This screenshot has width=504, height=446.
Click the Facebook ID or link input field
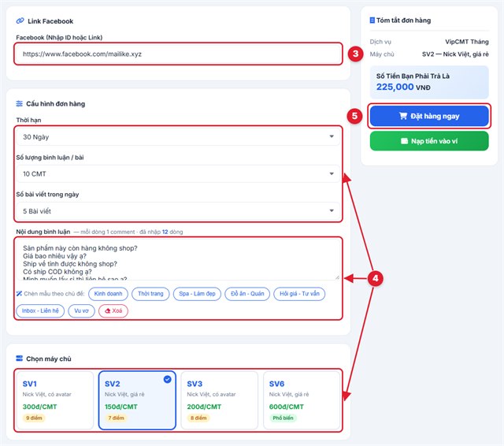(x=178, y=54)
